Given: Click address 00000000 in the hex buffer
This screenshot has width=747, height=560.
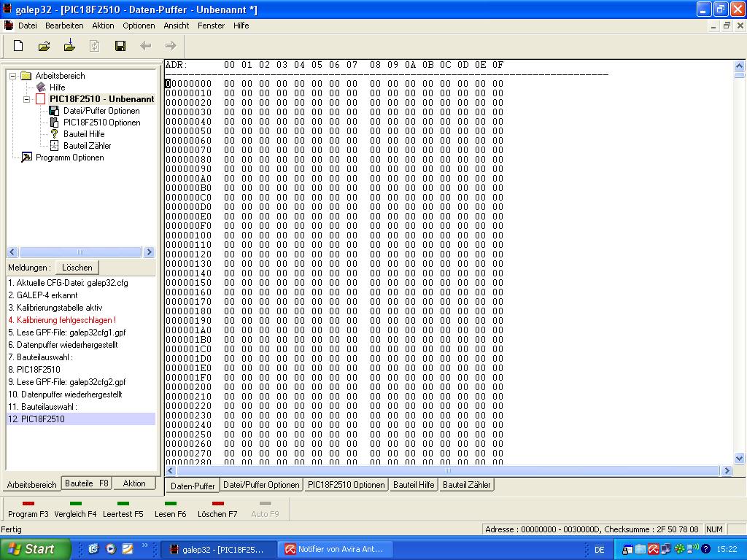Looking at the screenshot, I should pos(189,83).
